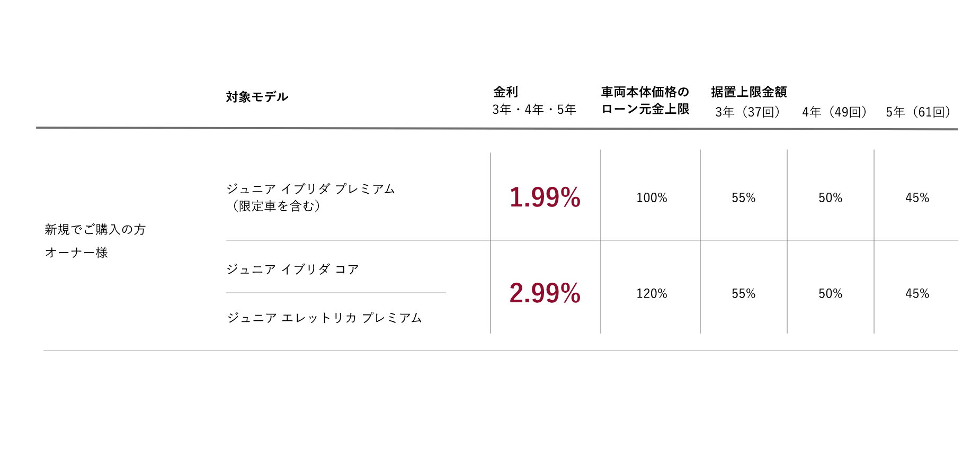This screenshot has width=980, height=450.
Task: Click the 新規でご購入の方 row label
Action: [x=95, y=229]
